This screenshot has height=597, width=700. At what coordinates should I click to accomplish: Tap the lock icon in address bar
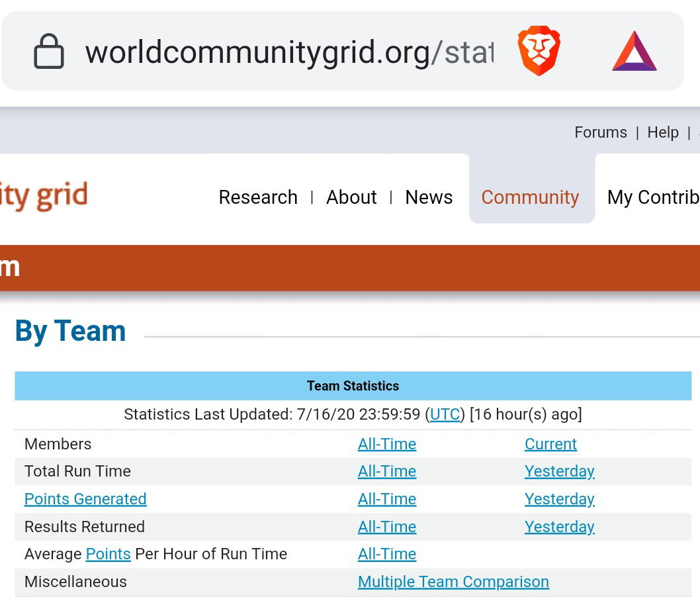pos(49,52)
